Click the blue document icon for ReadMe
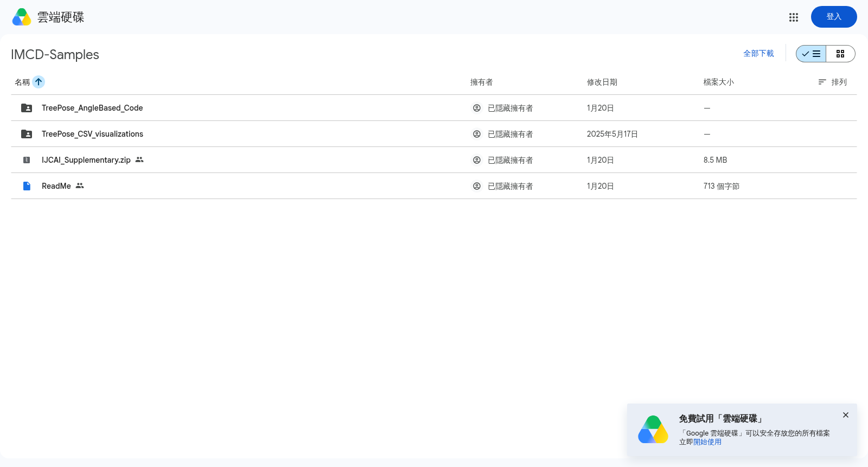The image size is (868, 467). [x=27, y=186]
